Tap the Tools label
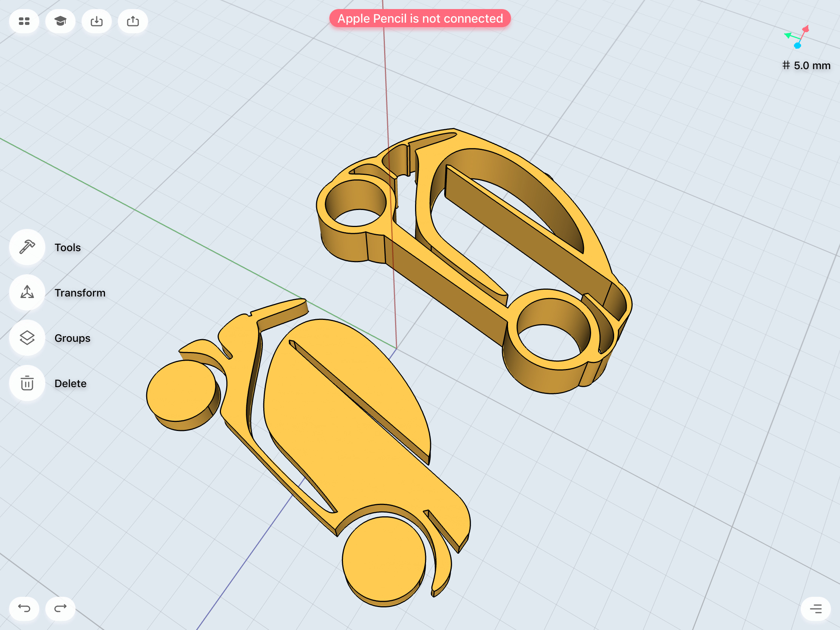Image resolution: width=840 pixels, height=630 pixels. [68, 248]
